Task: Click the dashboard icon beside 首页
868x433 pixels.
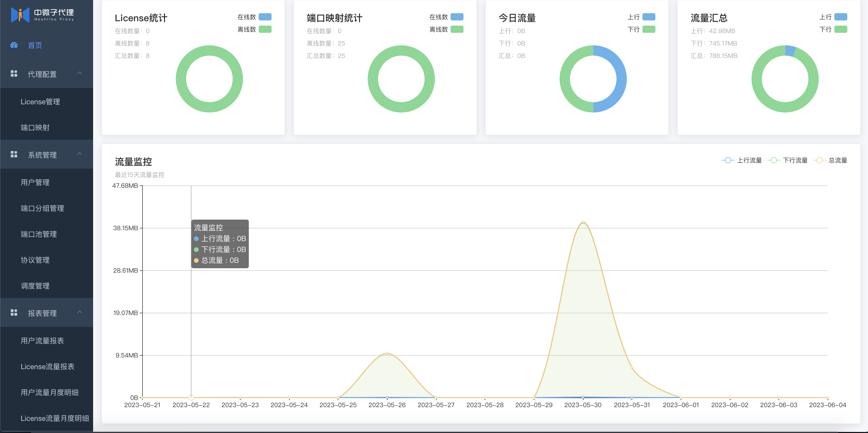Action: tap(14, 45)
